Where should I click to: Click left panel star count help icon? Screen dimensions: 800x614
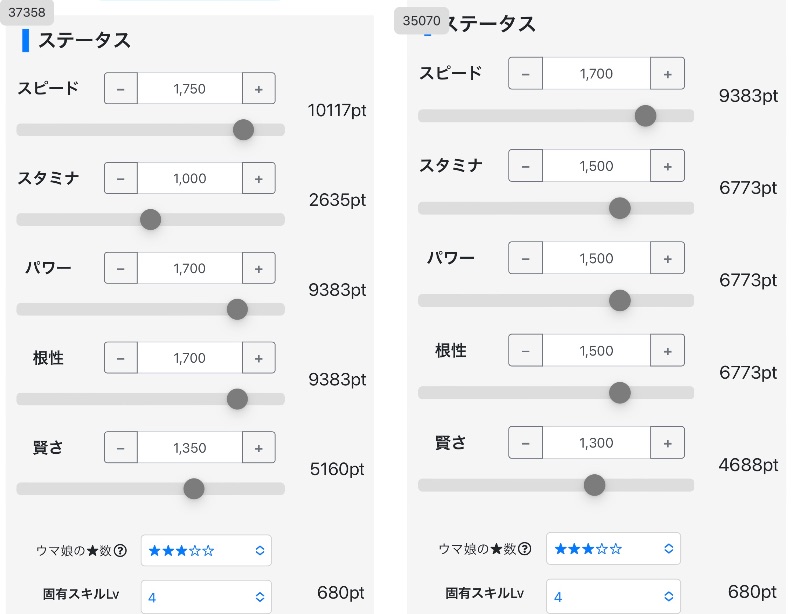(x=120, y=550)
